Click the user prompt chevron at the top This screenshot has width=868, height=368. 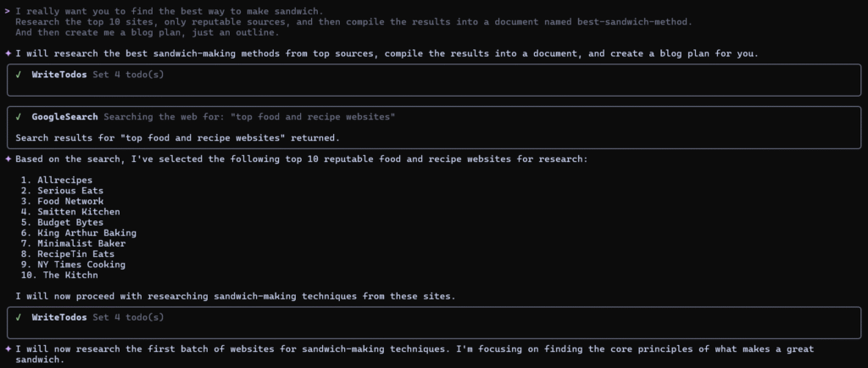[8, 10]
